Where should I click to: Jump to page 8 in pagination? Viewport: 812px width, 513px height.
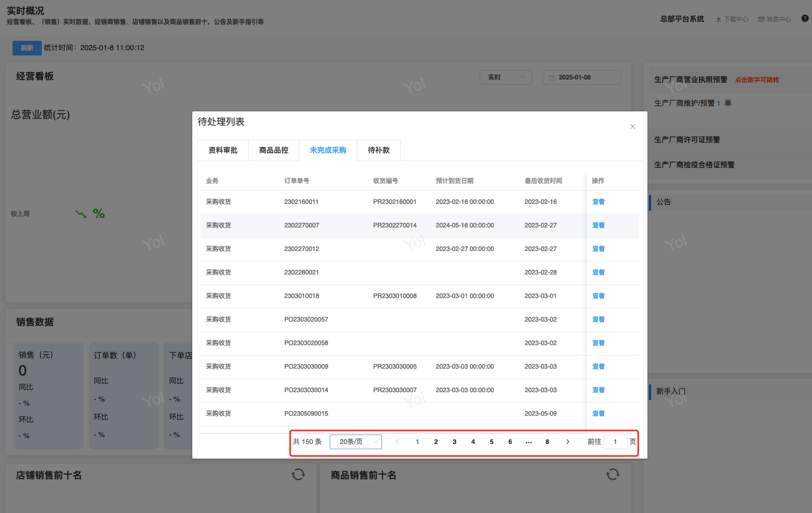[547, 442]
